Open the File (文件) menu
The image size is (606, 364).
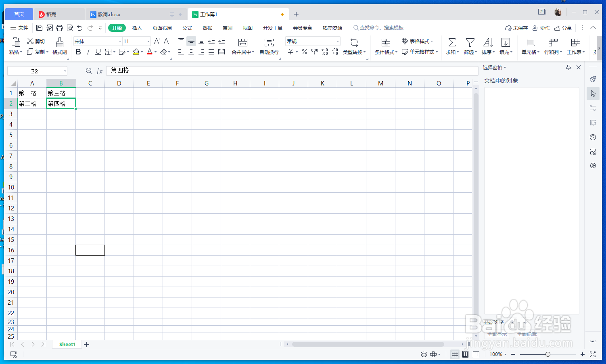(x=19, y=28)
